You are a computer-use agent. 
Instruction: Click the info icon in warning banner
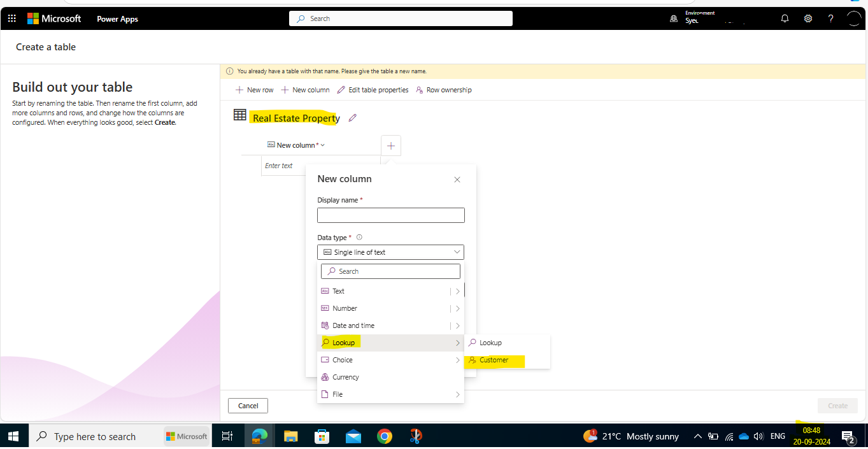tap(230, 71)
